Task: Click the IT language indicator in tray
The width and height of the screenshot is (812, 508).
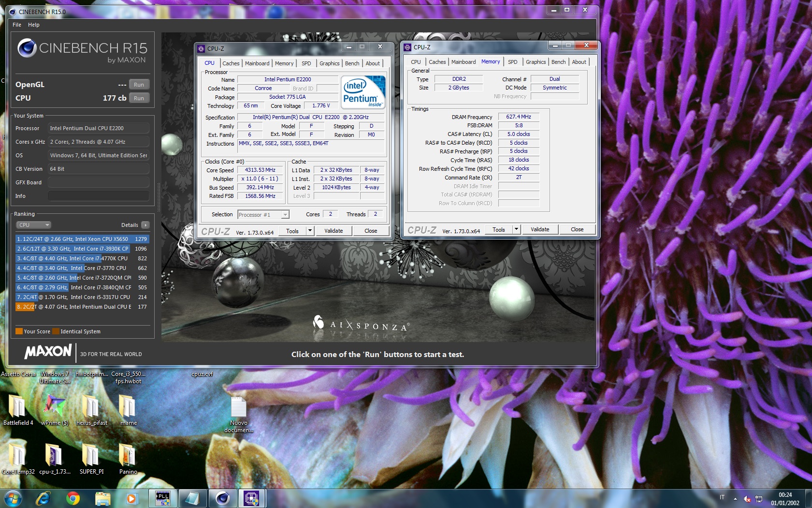Action: (x=722, y=497)
